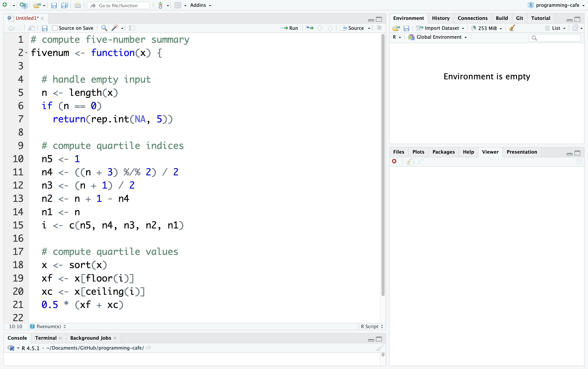Expand the Global Environment dropdown

(439, 37)
